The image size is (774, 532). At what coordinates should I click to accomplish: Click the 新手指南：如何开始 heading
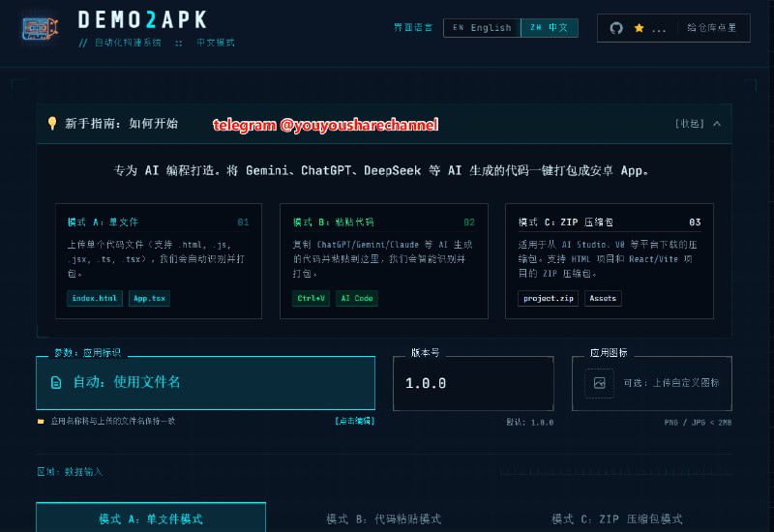coord(122,124)
